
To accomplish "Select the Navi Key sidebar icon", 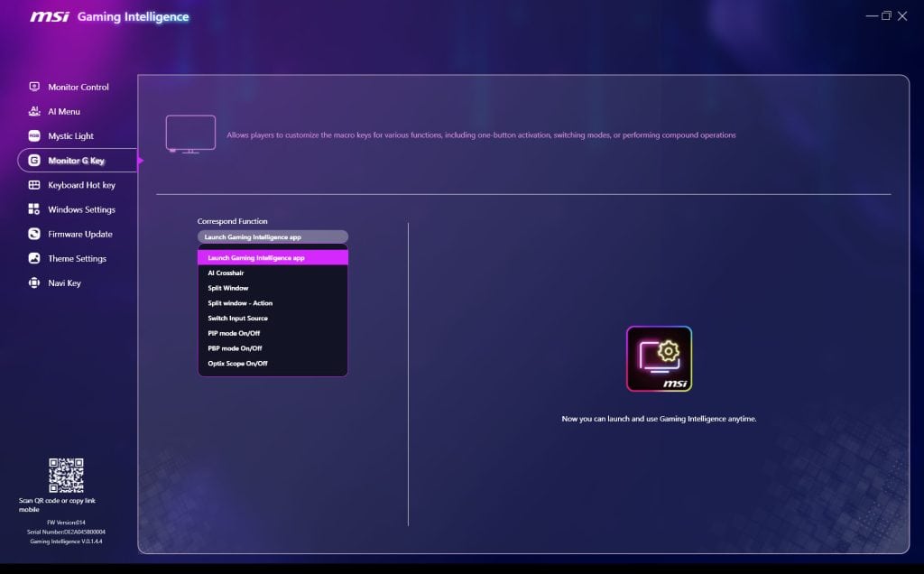I will pos(34,282).
